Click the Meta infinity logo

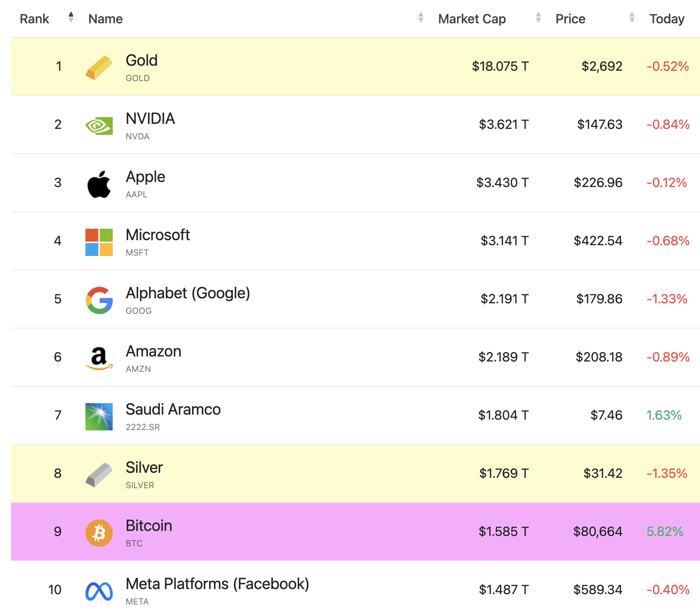[99, 591]
